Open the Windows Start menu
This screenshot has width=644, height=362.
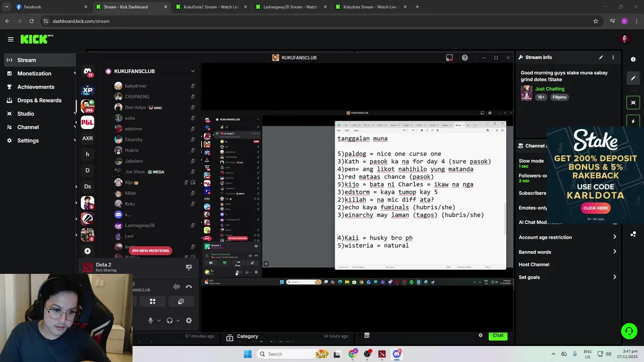[248, 354]
